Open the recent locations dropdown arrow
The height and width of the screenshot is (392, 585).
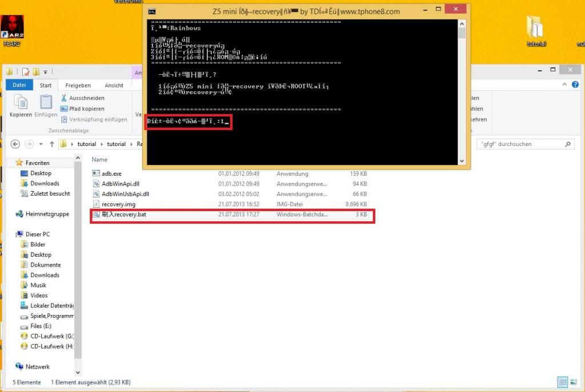pos(41,144)
